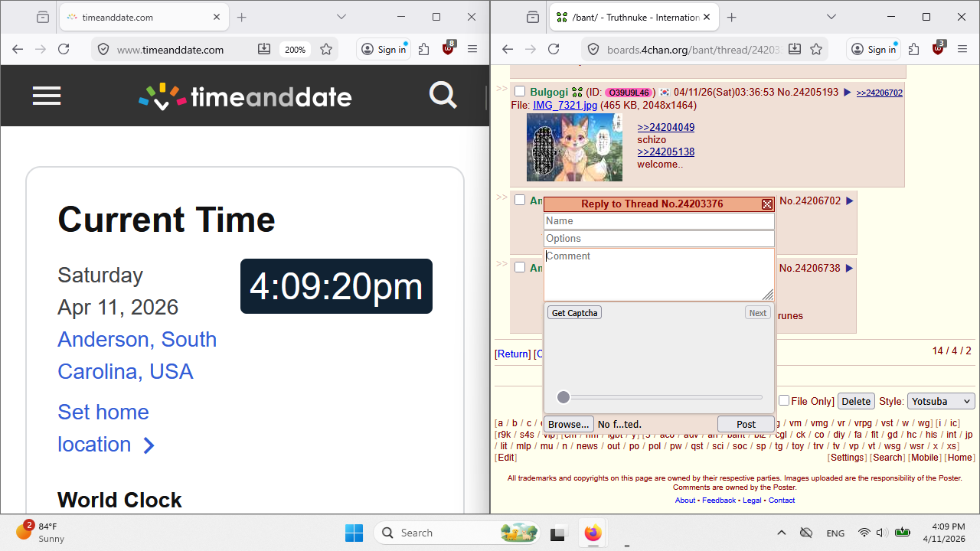Screen dimensions: 980x551
Task: Switch to the /bant/ Truthnuke tab
Action: (633, 17)
